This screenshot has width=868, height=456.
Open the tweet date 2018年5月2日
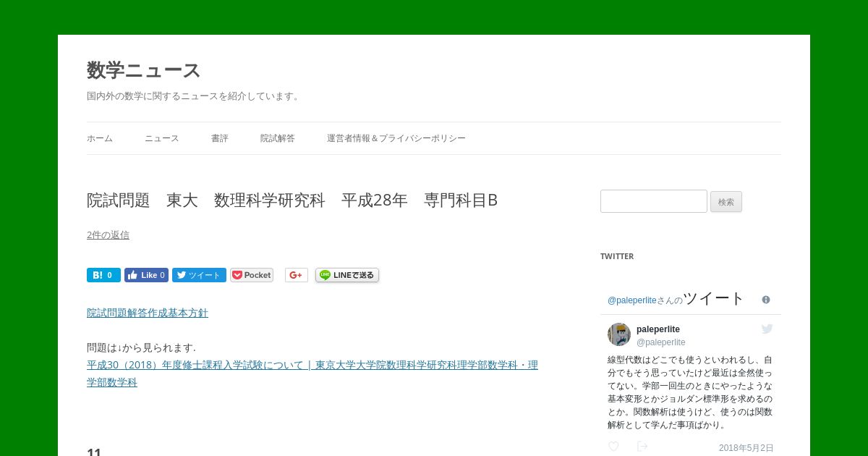pos(746,448)
